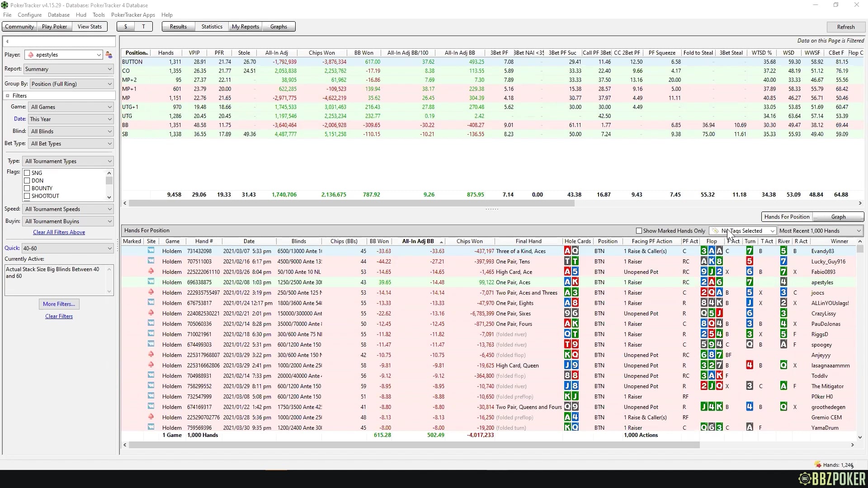The image size is (868, 488).
Task: Click the sidebar back arrow icon
Action: coord(7,41)
